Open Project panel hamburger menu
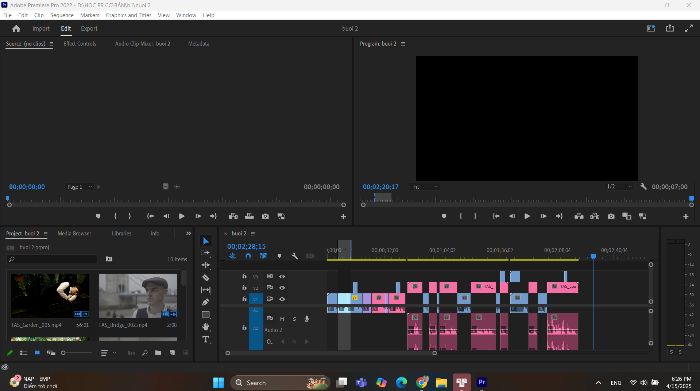Screen dimensions: 700x391 click(46, 233)
